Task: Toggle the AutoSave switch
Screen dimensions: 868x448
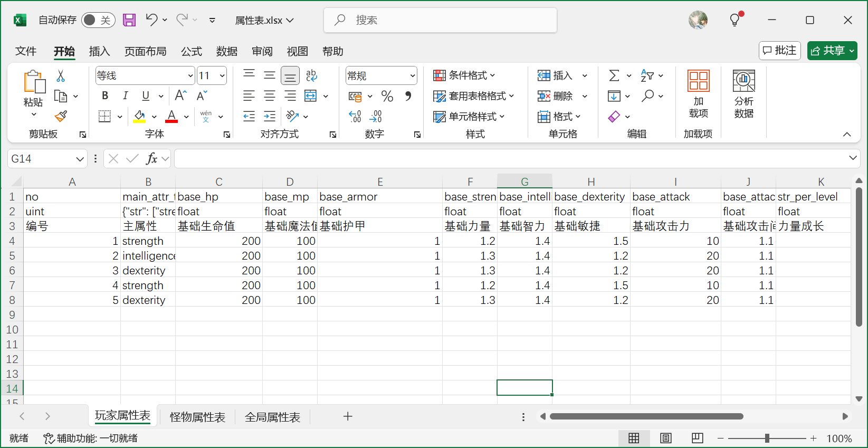Action: [x=98, y=20]
